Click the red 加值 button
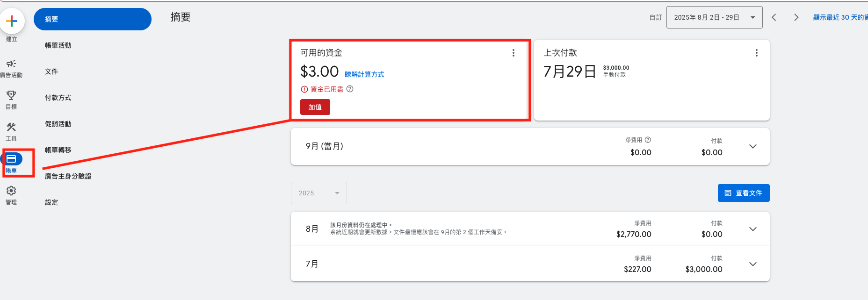Viewport: 868px width, 300px height. (x=315, y=107)
